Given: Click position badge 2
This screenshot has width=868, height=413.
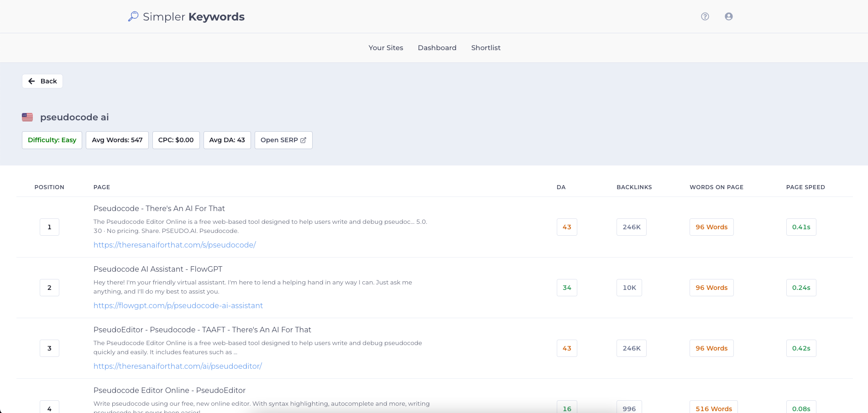Looking at the screenshot, I should pos(49,288).
